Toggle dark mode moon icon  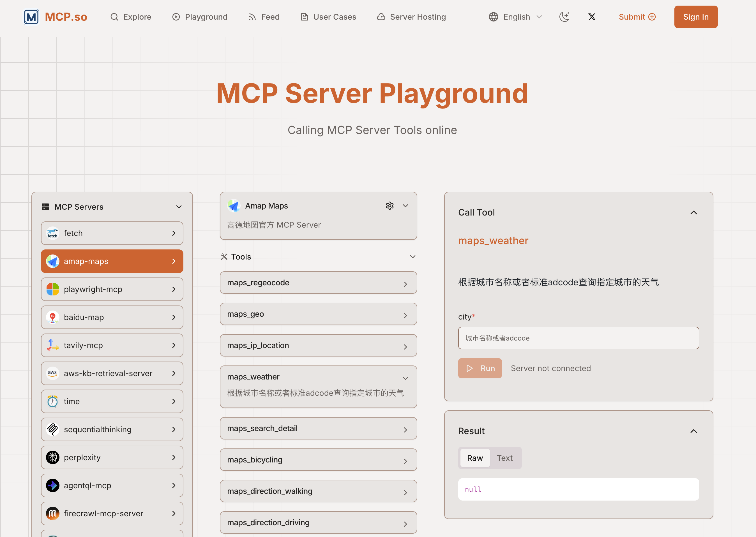(x=564, y=17)
